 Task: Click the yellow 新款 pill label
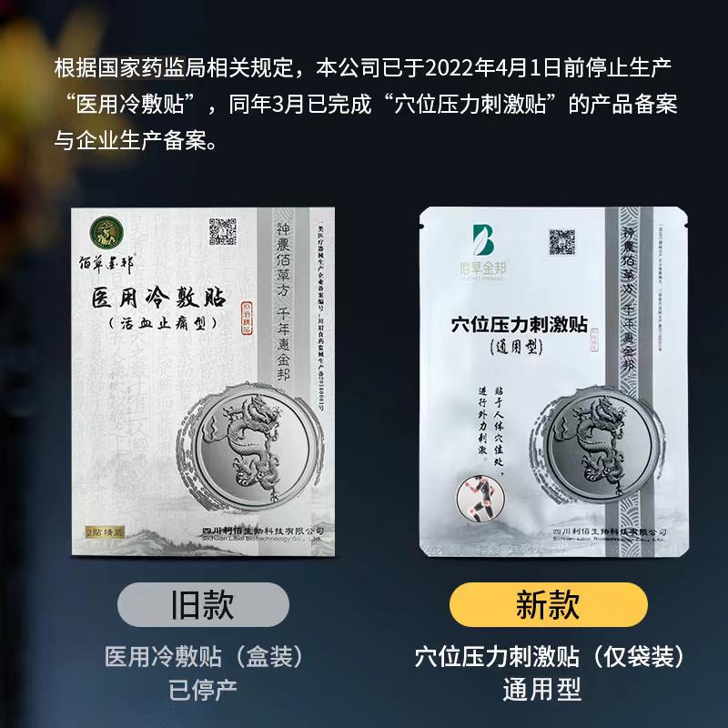549,604
